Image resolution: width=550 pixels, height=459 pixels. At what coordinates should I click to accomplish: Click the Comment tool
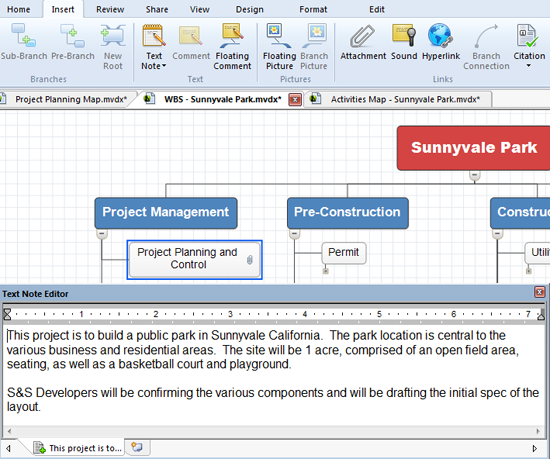191,42
